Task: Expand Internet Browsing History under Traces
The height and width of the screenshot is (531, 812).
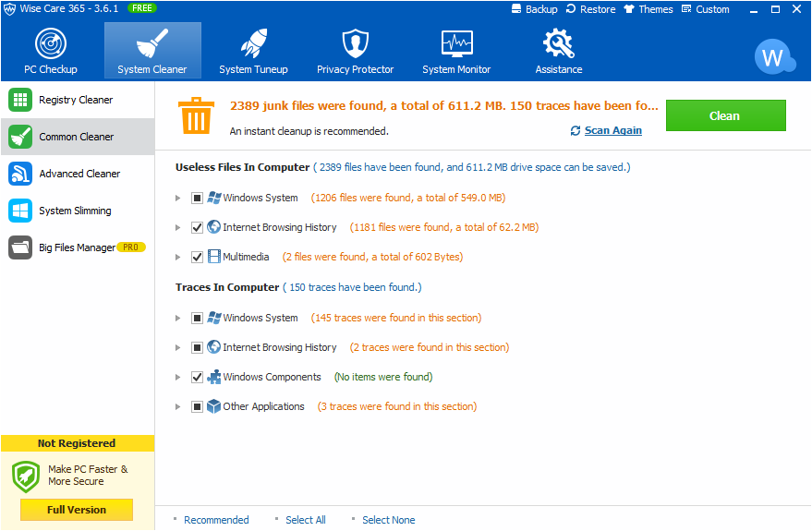Action: tap(177, 347)
